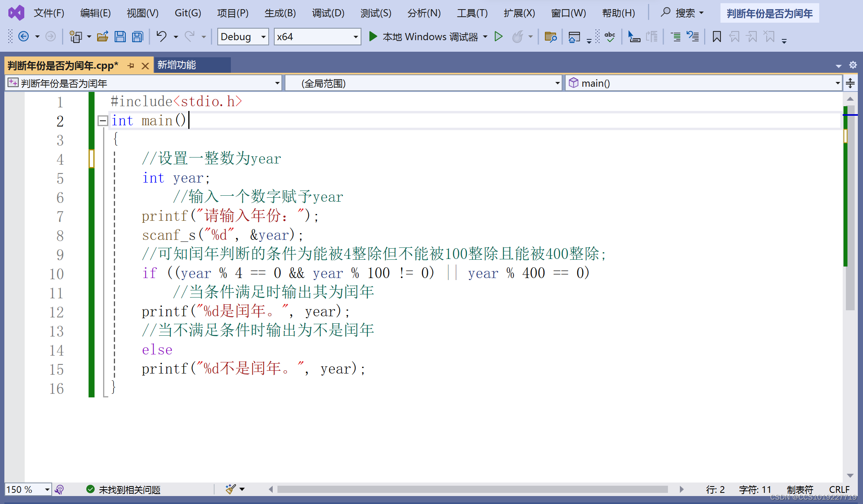
Task: Save all files icon
Action: 138,37
